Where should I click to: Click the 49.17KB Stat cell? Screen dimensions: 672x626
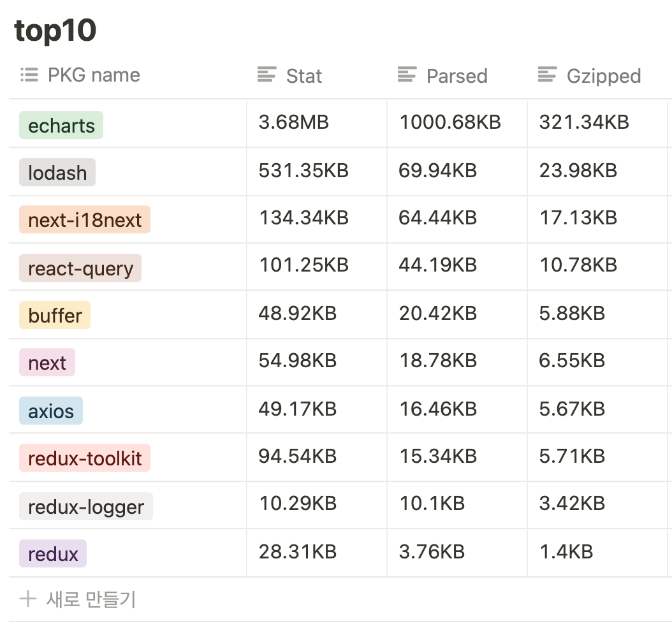click(x=317, y=410)
